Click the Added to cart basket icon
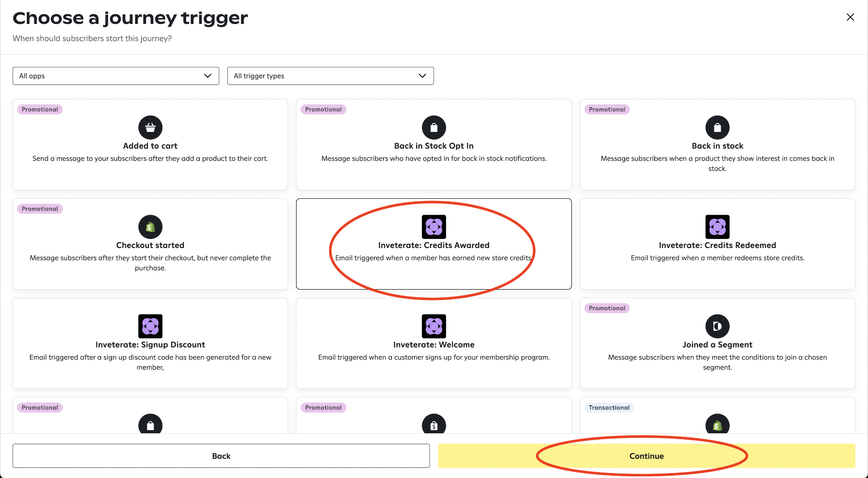This screenshot has height=478, width=868. 150,127
